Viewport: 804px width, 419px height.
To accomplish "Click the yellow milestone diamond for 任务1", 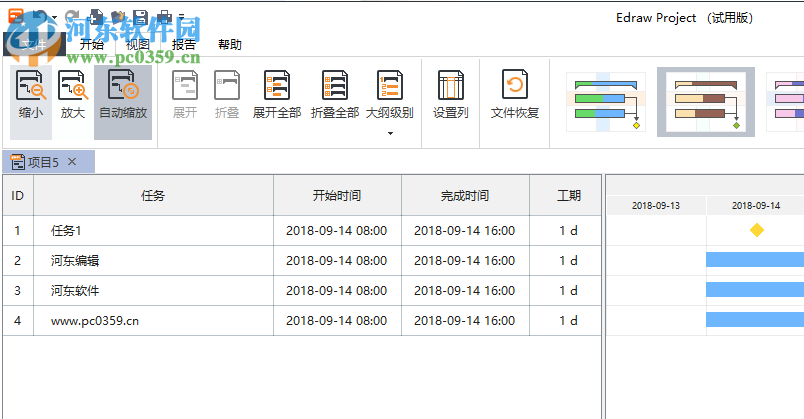I will (757, 230).
